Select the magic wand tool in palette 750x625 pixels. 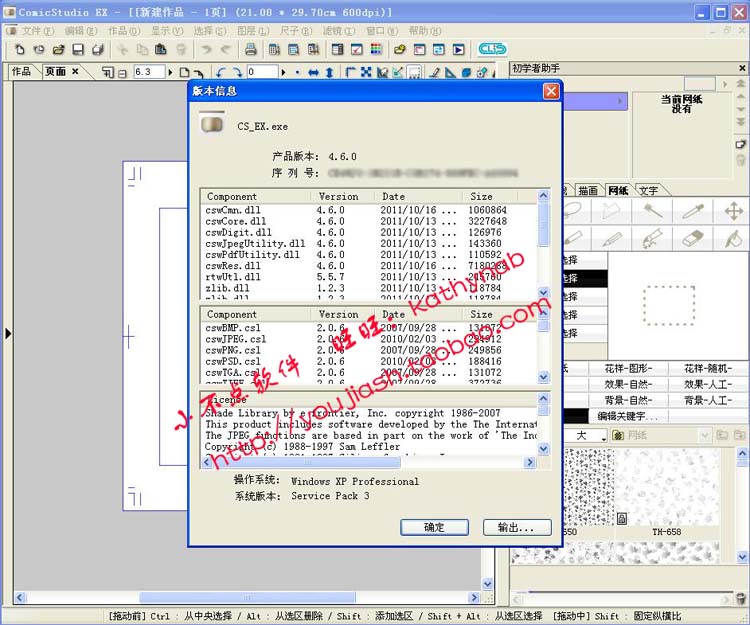652,211
